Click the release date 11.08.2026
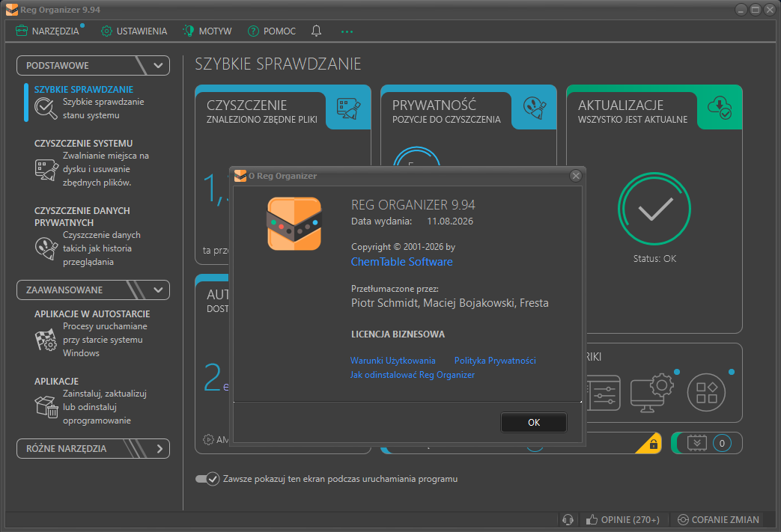This screenshot has height=532, width=781. tap(450, 221)
